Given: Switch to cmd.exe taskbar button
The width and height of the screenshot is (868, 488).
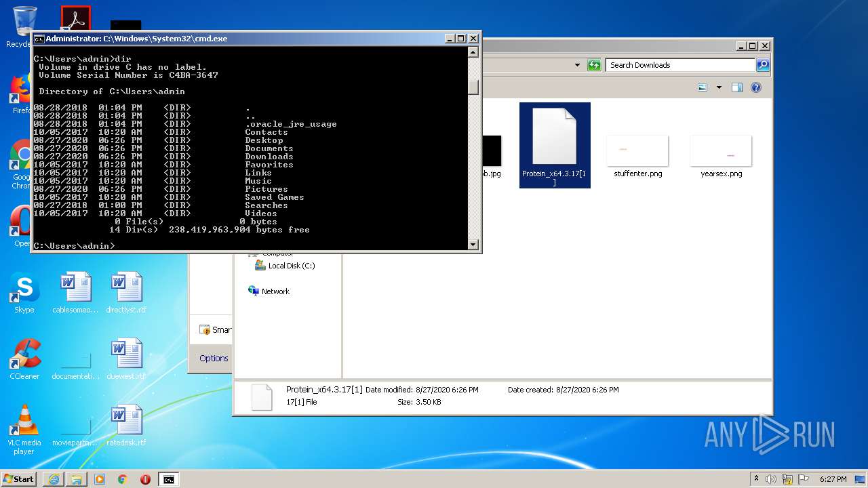Looking at the screenshot, I should (168, 479).
